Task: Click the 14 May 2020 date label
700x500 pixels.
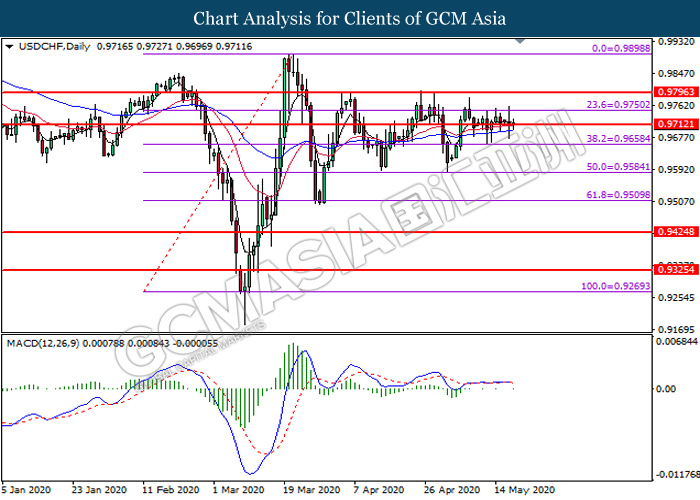Action: [525, 490]
